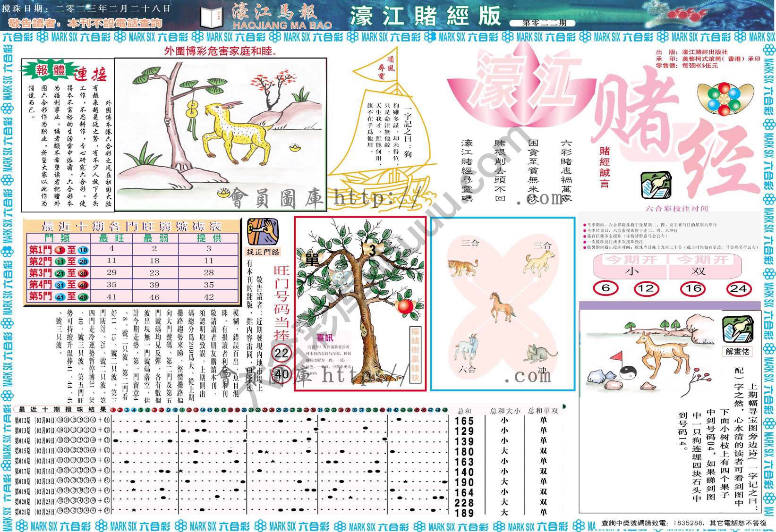Screen dimensions: 776x532
Task: Click the red 賭經誠言 vertical text
Action: click(x=605, y=168)
